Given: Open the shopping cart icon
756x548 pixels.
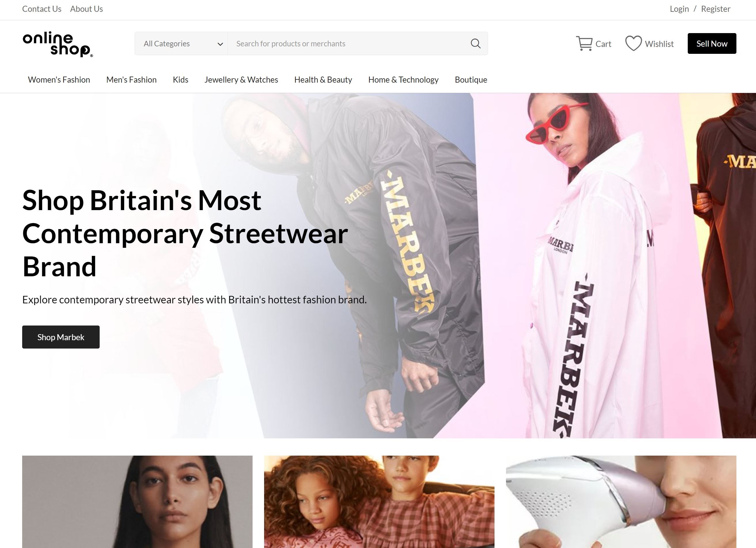Looking at the screenshot, I should [x=584, y=44].
